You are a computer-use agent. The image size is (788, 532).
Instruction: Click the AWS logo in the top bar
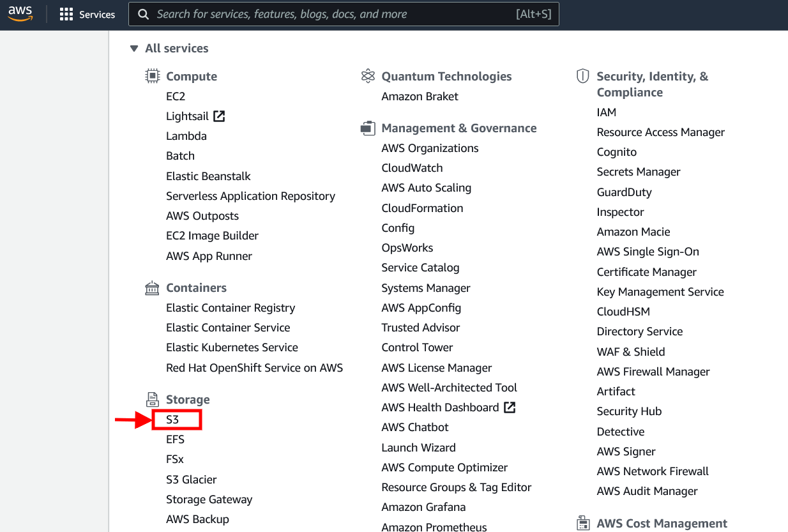[x=20, y=13]
